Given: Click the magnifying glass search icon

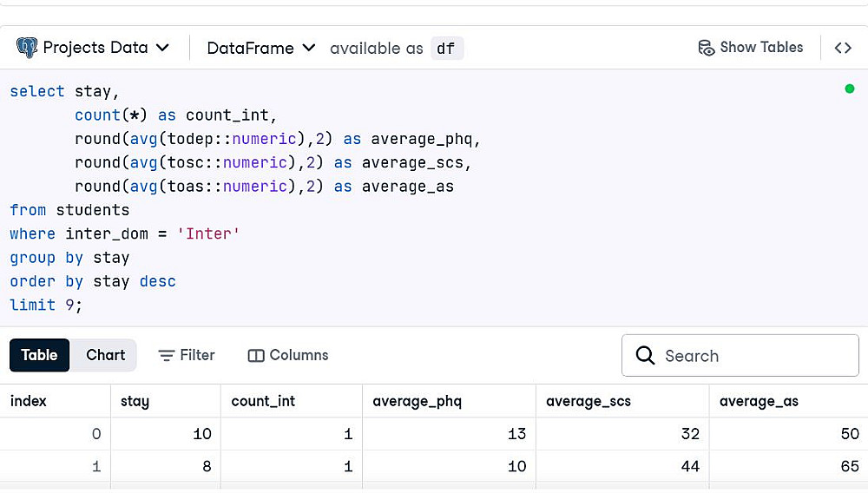Looking at the screenshot, I should coord(645,356).
